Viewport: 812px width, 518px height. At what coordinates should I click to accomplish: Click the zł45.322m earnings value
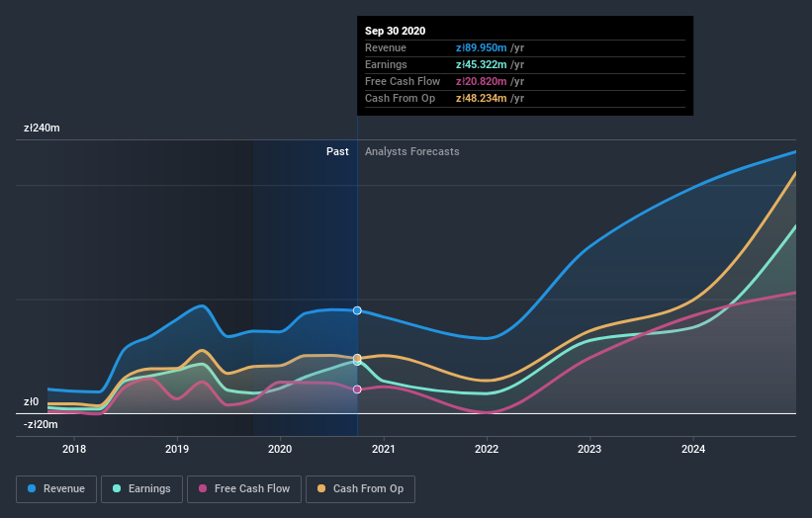[481, 64]
